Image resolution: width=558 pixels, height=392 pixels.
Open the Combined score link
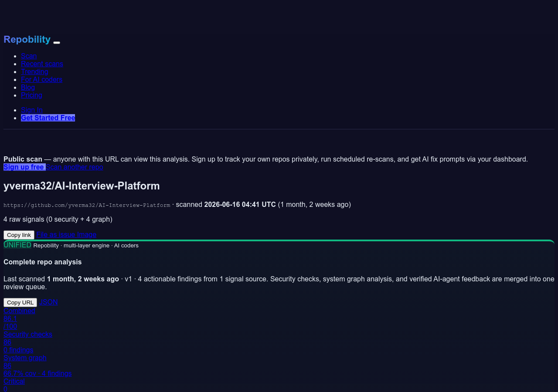pyautogui.click(x=19, y=311)
